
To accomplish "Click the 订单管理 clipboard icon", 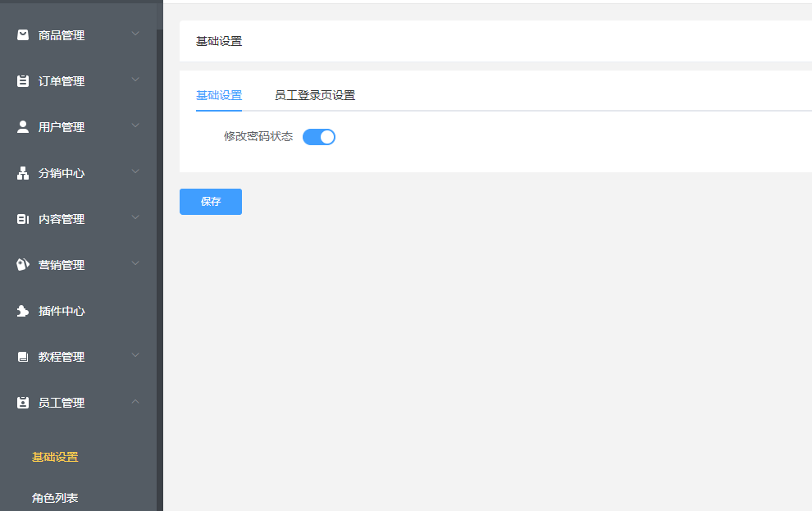I will (x=23, y=80).
